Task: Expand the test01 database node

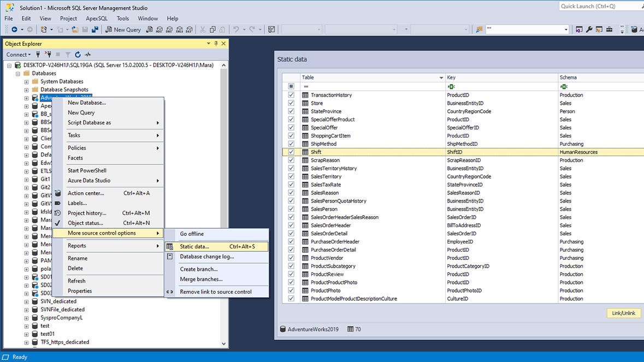Action: (x=26, y=334)
